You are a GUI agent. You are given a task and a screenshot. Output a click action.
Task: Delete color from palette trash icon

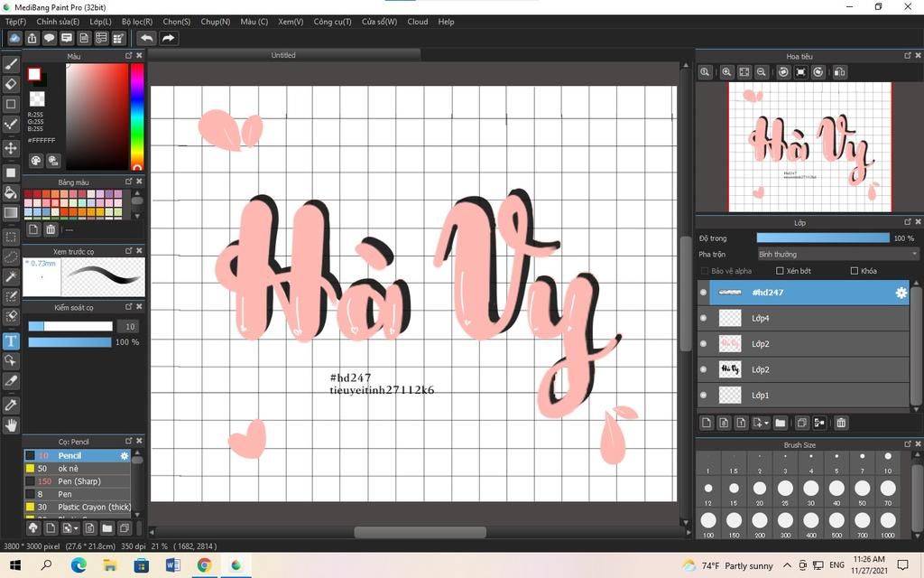pyautogui.click(x=51, y=229)
